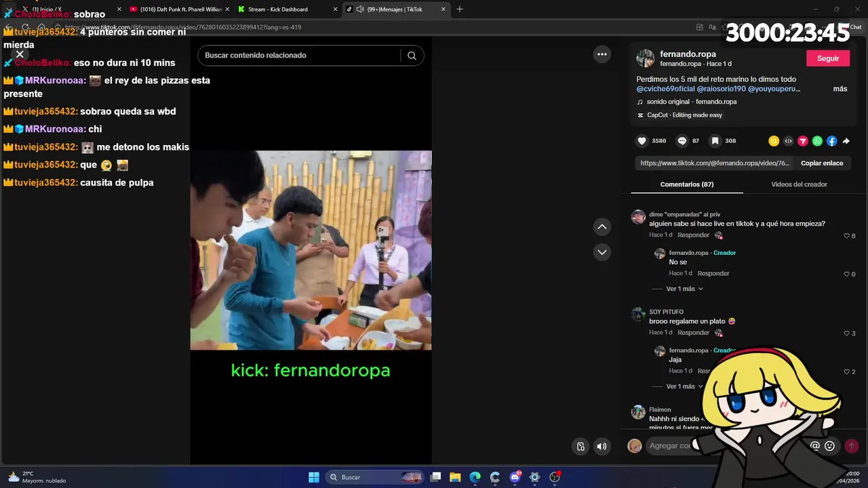Search related content with magnifier icon
The height and width of the screenshot is (488, 868).
coord(412,56)
